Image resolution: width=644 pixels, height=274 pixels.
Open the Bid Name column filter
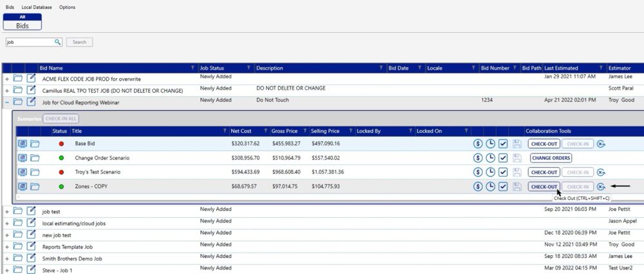click(x=192, y=68)
